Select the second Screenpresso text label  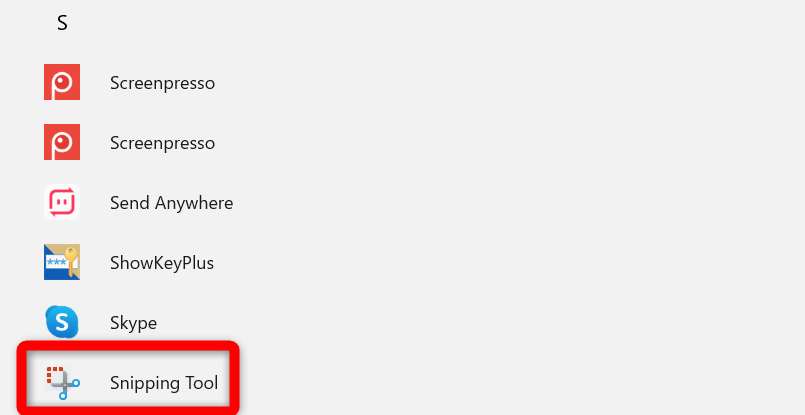pyautogui.click(x=162, y=143)
